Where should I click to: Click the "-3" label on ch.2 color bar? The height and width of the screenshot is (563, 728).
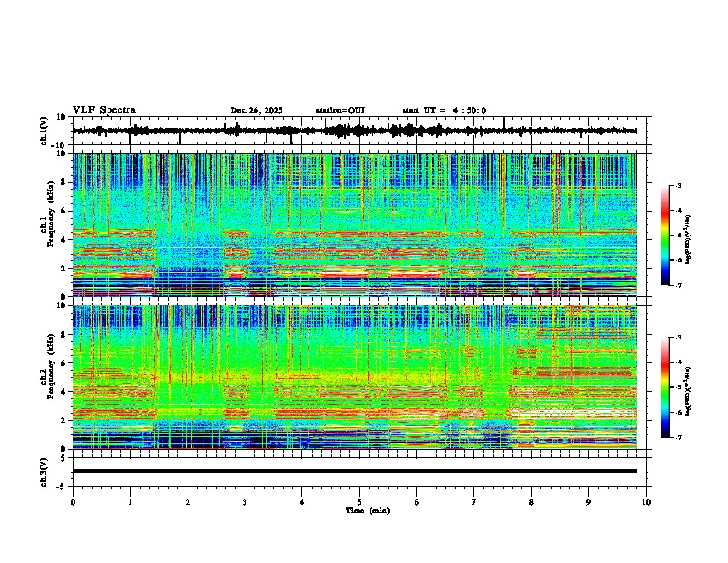pyautogui.click(x=678, y=338)
